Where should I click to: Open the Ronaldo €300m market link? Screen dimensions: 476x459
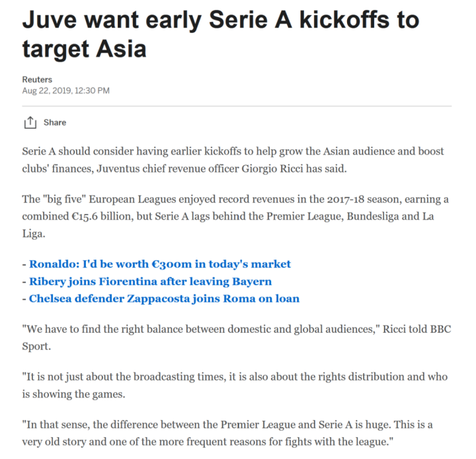[x=159, y=264]
